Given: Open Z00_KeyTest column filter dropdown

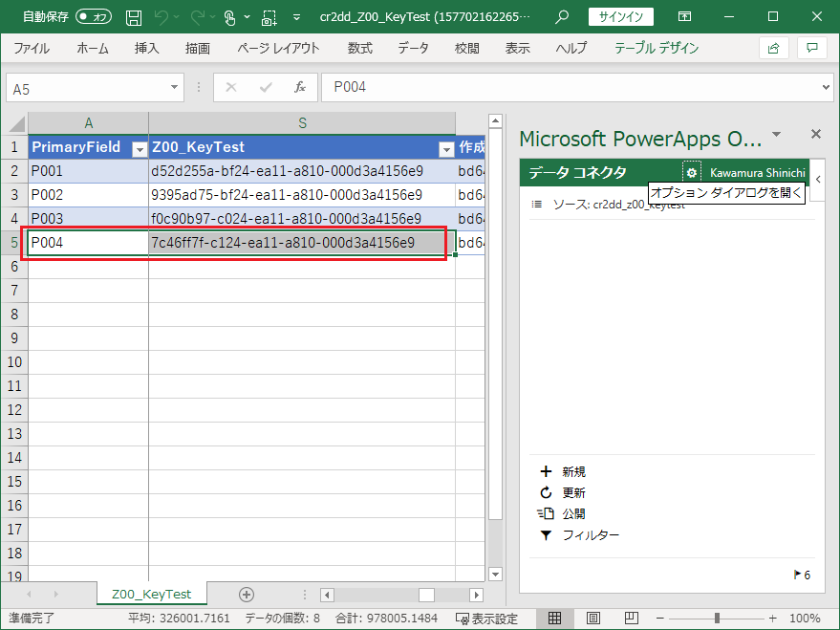Looking at the screenshot, I should [445, 148].
